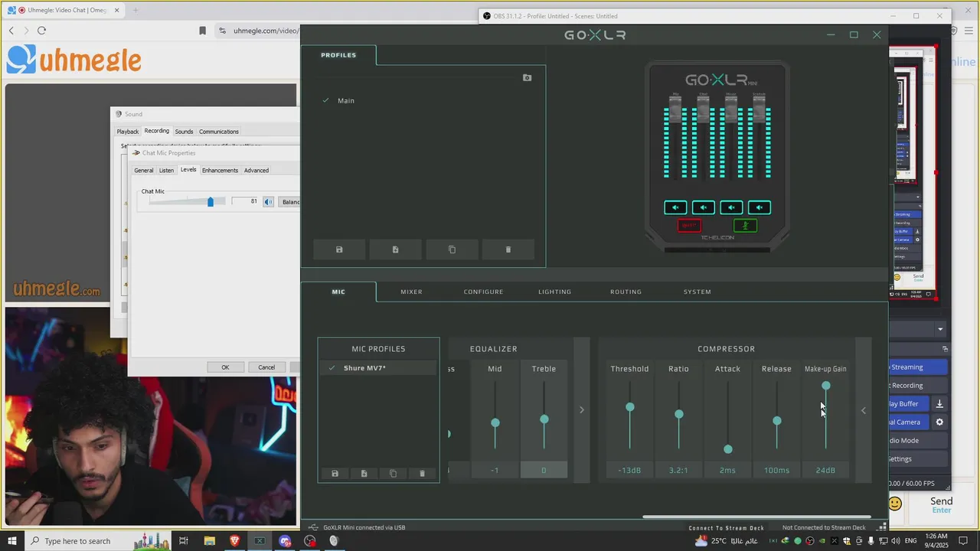The width and height of the screenshot is (980, 551).
Task: Click the Send button in chat
Action: [x=942, y=504]
